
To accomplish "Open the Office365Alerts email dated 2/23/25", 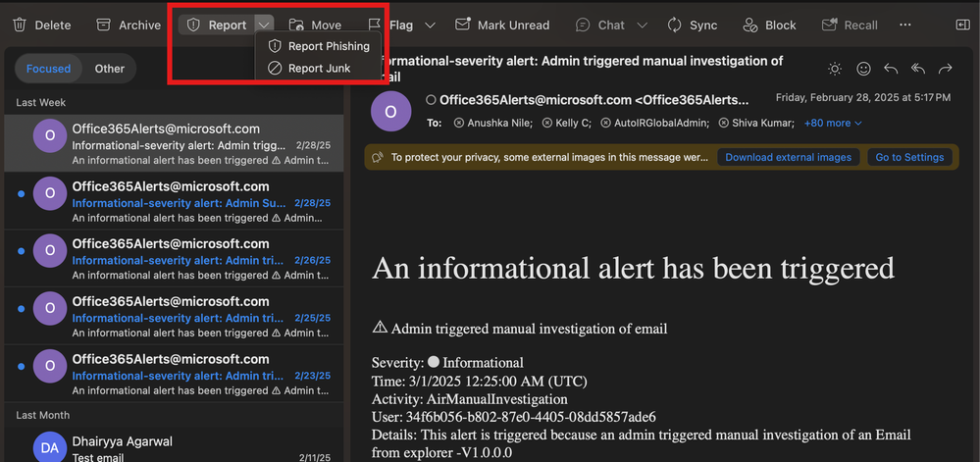I will pos(174,374).
